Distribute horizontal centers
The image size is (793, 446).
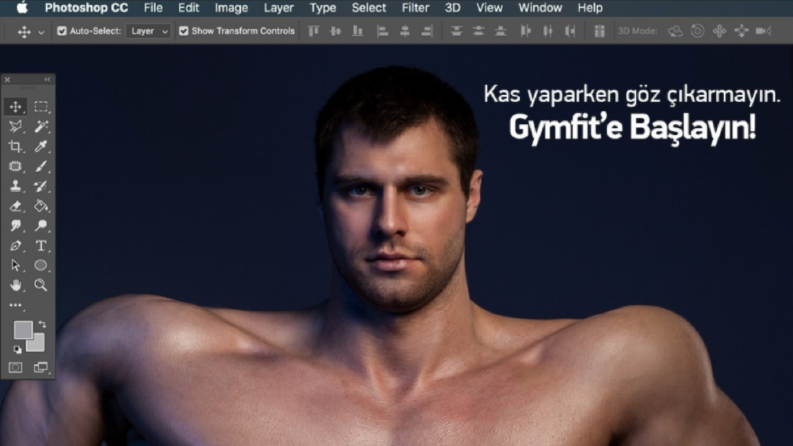tap(548, 31)
